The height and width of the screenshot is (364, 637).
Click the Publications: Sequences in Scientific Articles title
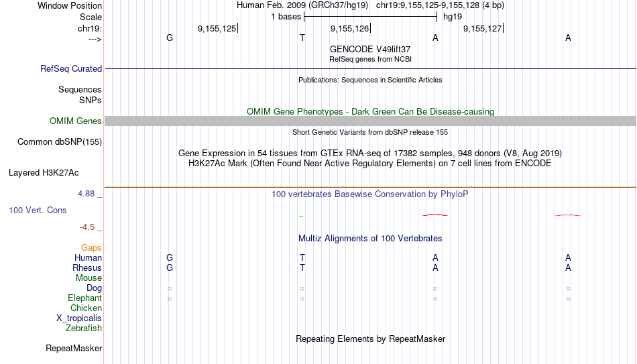click(x=370, y=80)
